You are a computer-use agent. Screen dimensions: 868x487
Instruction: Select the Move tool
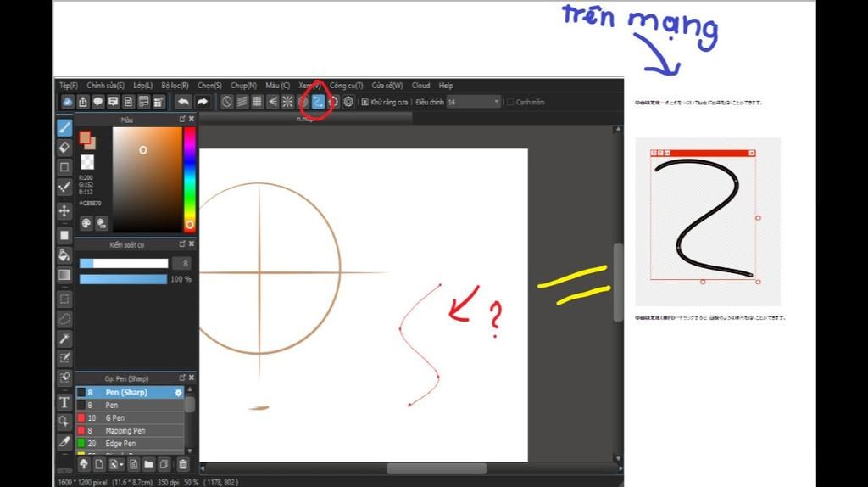(64, 211)
